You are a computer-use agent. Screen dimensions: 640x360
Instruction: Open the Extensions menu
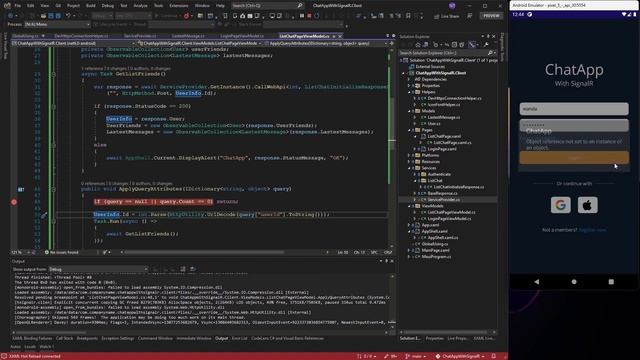[x=179, y=6]
